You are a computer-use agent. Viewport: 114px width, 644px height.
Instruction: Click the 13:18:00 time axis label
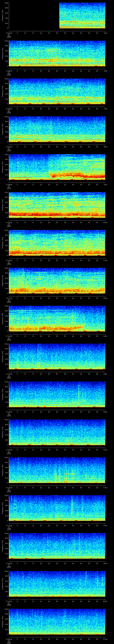tap(9, 564)
